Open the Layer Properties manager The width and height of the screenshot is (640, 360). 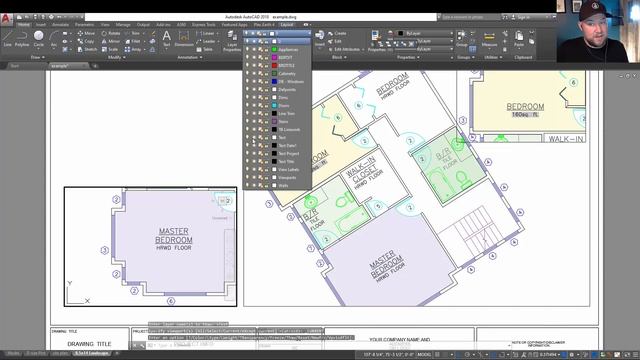[232, 41]
